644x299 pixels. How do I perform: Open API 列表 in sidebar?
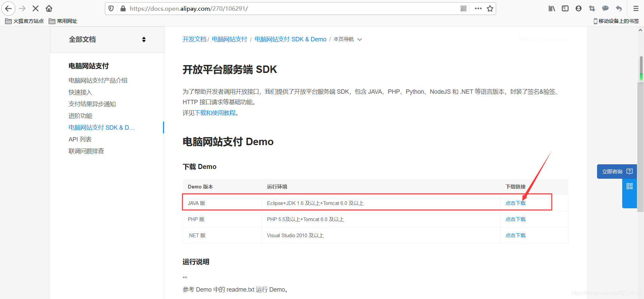[80, 139]
